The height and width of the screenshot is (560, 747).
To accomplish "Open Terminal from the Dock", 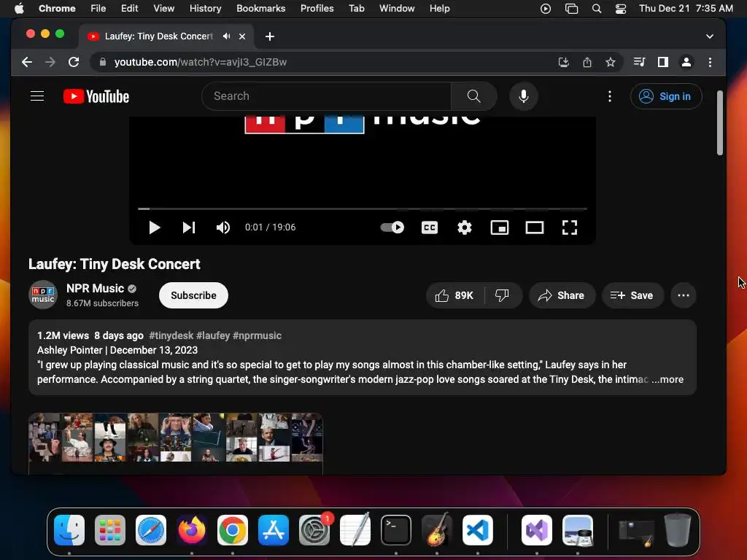I will (396, 530).
